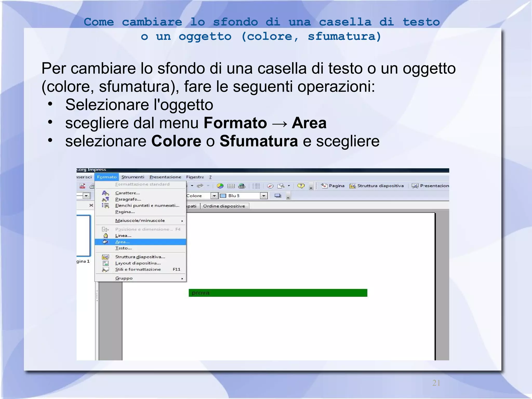Toggle the display grid icon

pos(256,186)
